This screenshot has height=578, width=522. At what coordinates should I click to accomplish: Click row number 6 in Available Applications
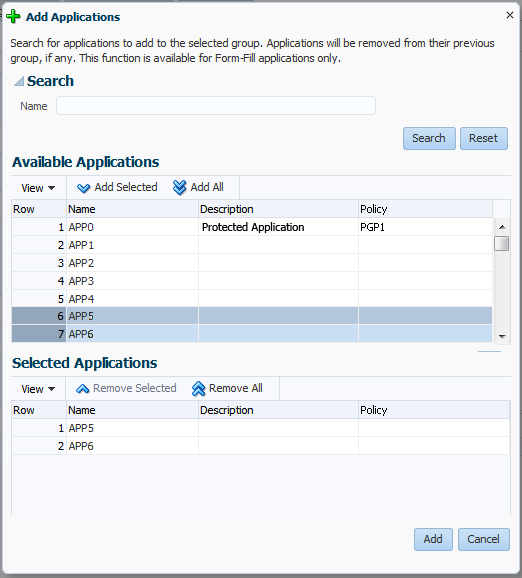(x=39, y=316)
